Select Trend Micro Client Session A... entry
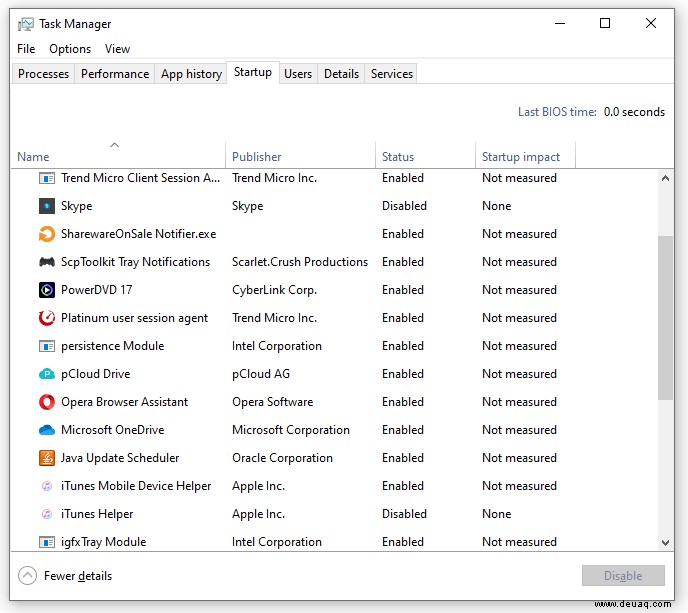688x613 pixels. pos(140,178)
